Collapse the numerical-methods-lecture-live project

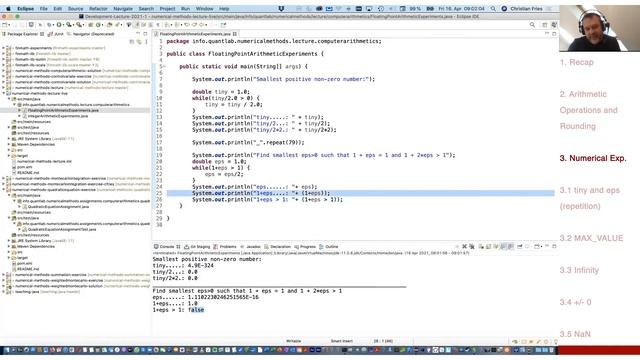click(4, 93)
